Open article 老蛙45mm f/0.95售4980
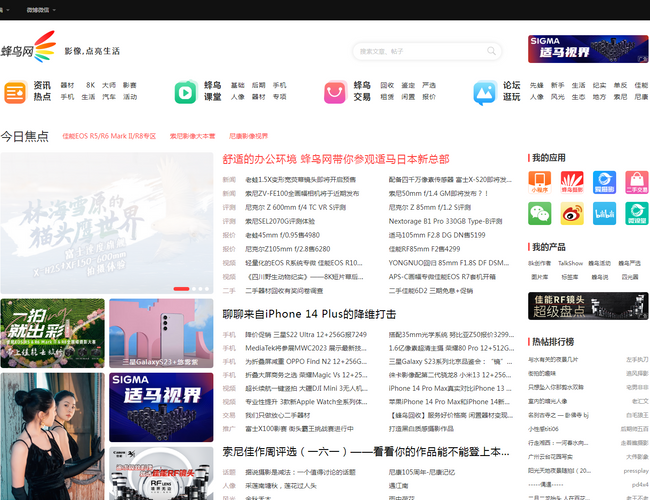Screen dimensions: 650x500 click(282, 235)
